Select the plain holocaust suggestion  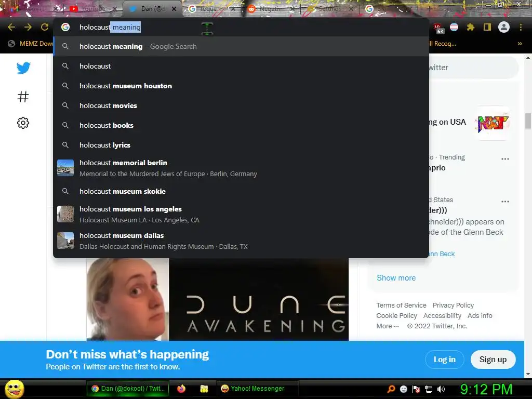pos(241,66)
